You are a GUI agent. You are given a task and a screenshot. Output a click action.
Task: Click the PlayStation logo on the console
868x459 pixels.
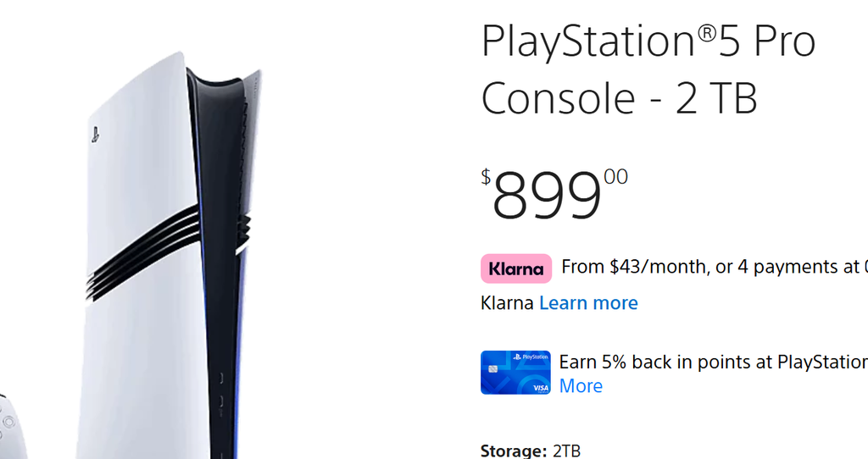[x=95, y=135]
